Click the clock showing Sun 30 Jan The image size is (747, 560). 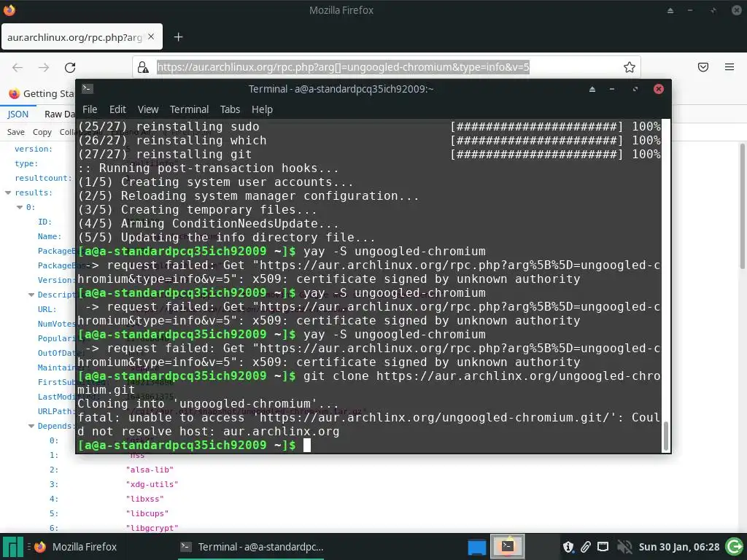679,547
